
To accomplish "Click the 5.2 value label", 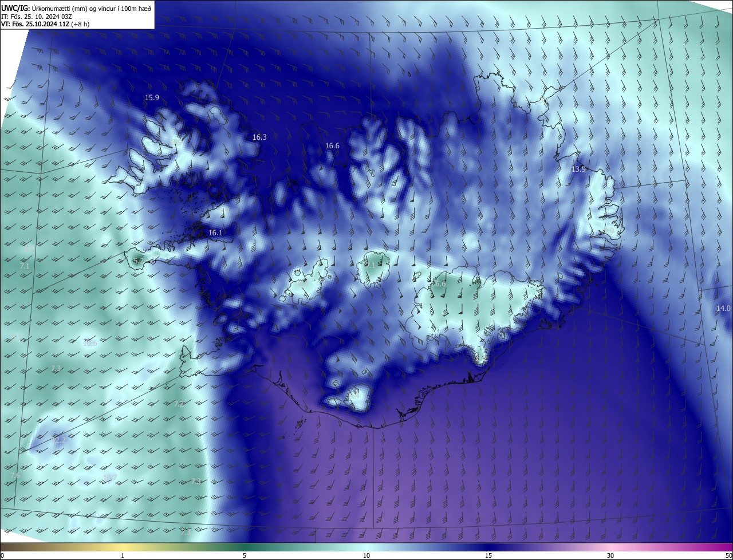I will (138, 261).
